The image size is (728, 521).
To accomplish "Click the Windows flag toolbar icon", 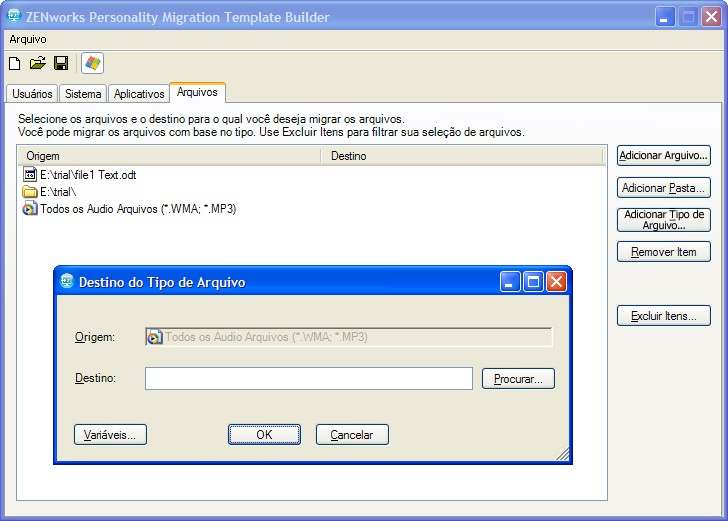I will [x=92, y=63].
